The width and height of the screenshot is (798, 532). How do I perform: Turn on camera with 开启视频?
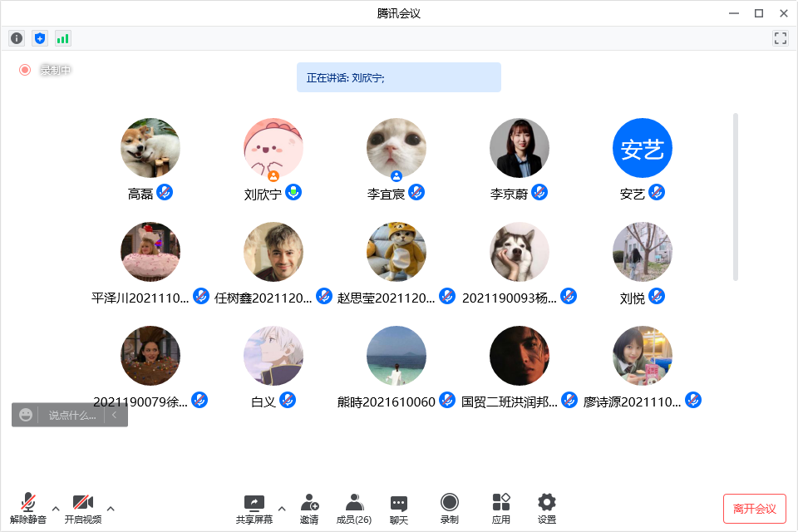pos(82,508)
